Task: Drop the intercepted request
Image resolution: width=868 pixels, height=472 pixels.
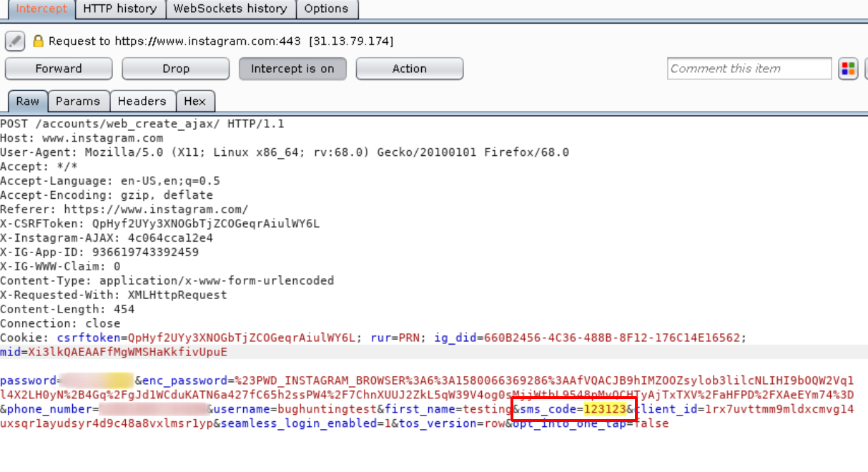Action: tap(176, 69)
